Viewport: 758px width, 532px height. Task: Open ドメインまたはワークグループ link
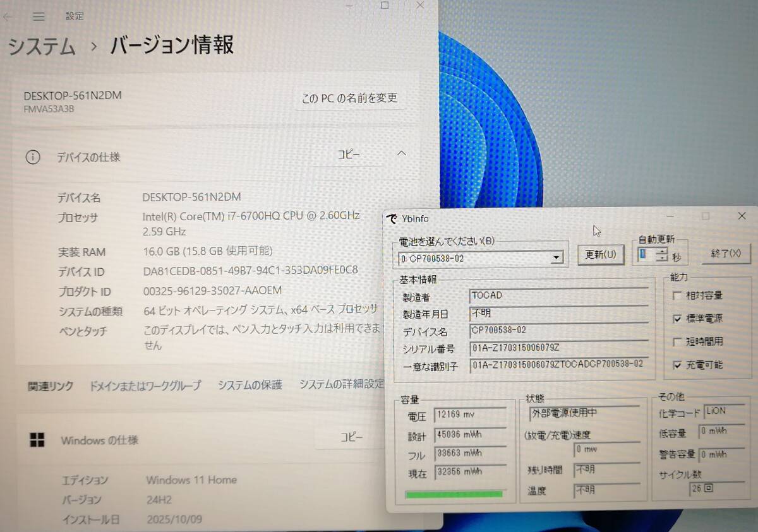tap(145, 385)
